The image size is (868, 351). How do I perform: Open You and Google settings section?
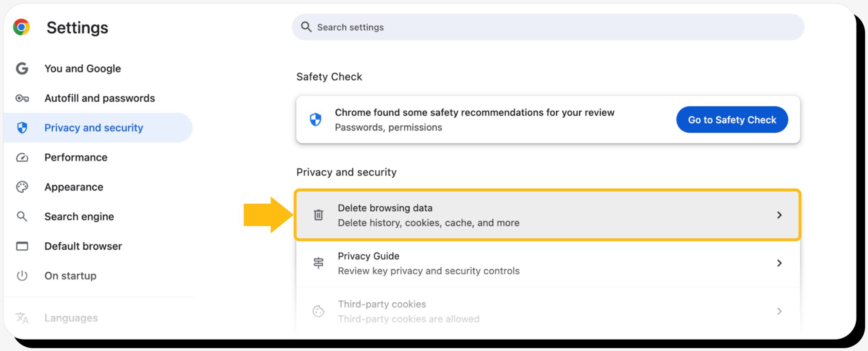pos(83,68)
